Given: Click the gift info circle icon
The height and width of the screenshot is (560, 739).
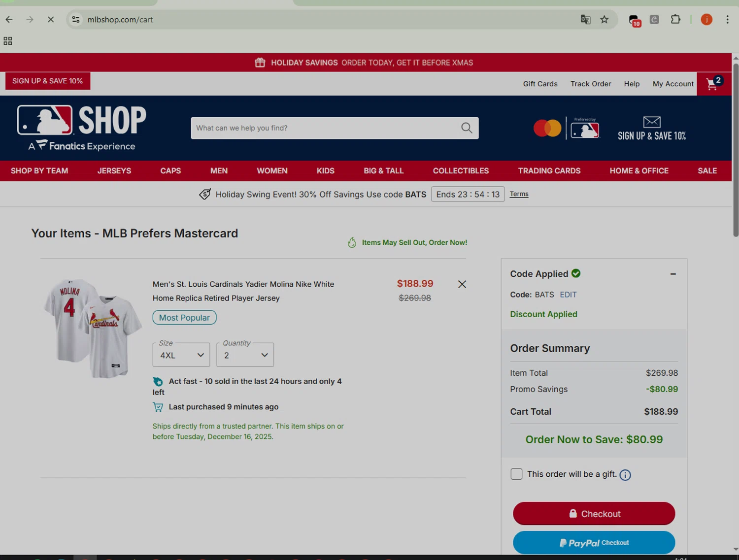Looking at the screenshot, I should pos(625,475).
